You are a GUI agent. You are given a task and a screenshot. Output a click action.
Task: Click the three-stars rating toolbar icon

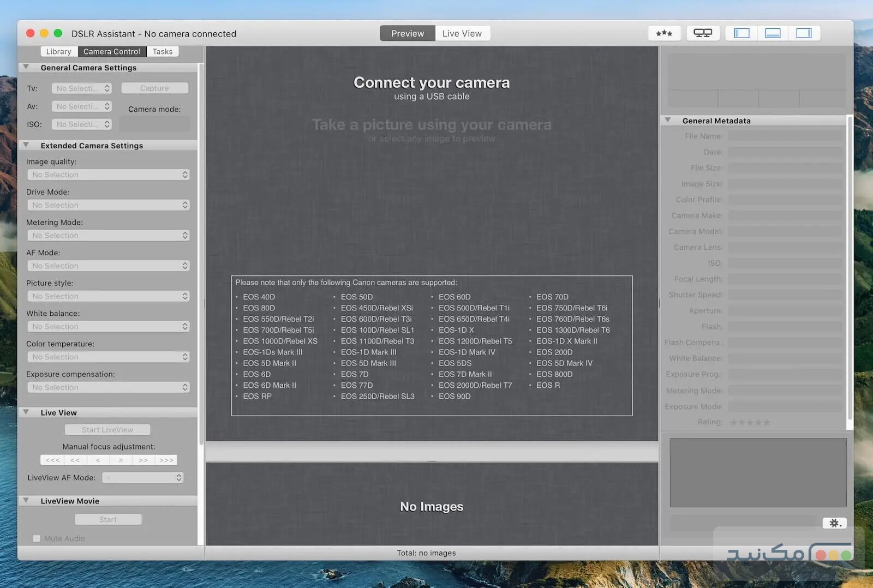coord(663,33)
